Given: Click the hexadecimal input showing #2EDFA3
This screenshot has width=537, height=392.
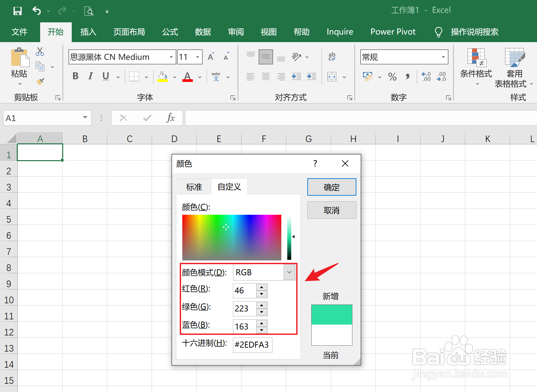Looking at the screenshot, I should [252, 345].
